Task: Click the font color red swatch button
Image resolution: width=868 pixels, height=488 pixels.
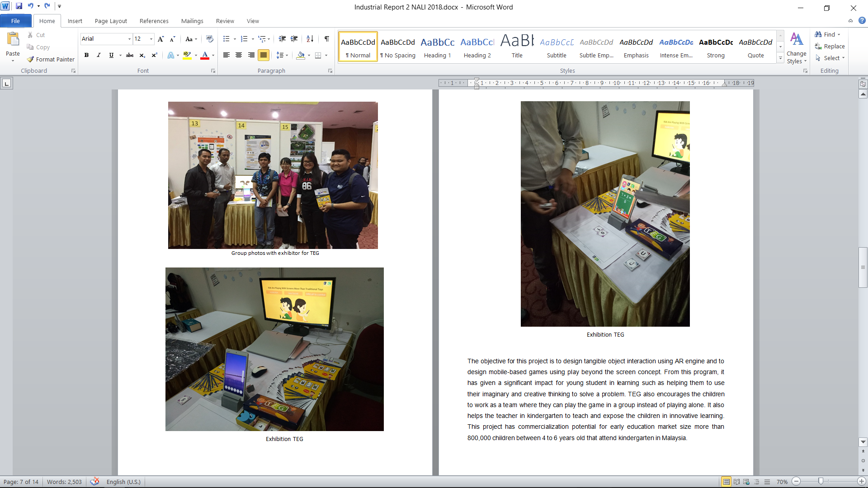Action: 205,55
